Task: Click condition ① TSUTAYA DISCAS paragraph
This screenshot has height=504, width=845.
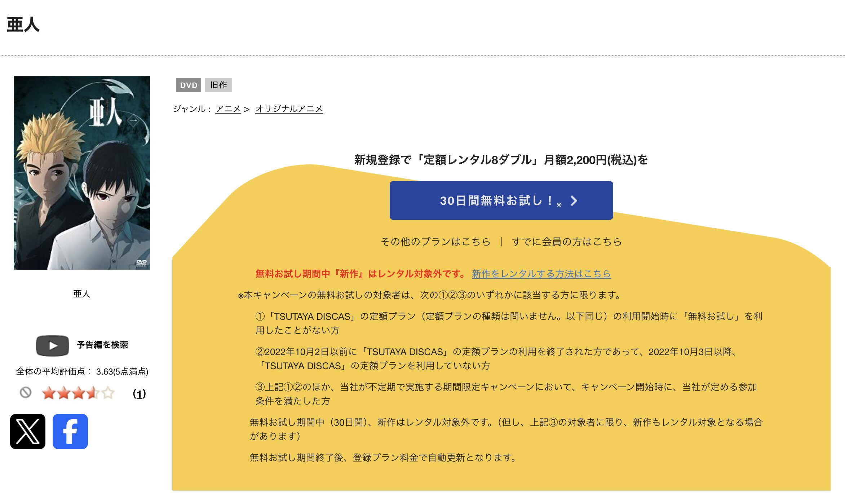Action: [x=509, y=323]
